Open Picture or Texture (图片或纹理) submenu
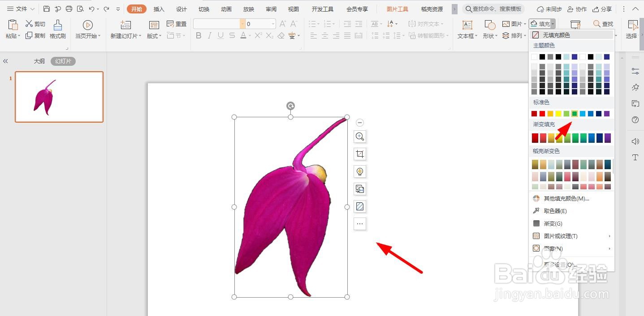Viewport: 644px width, 316px height. coord(572,236)
